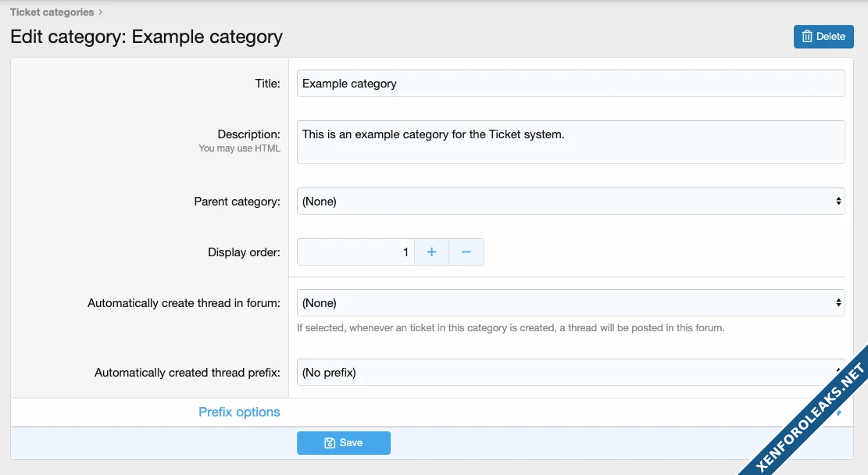This screenshot has height=475, width=868.
Task: Increase display order with plus icon
Action: 431,252
